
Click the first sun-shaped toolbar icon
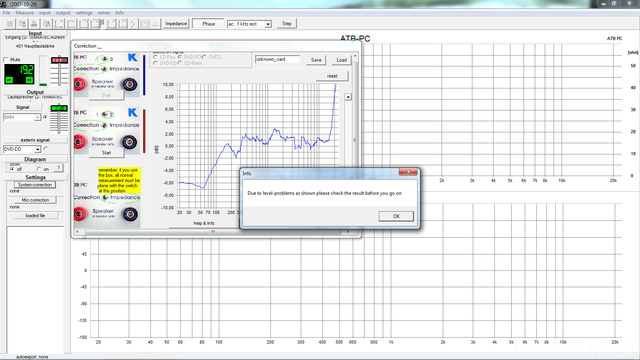[10, 24]
